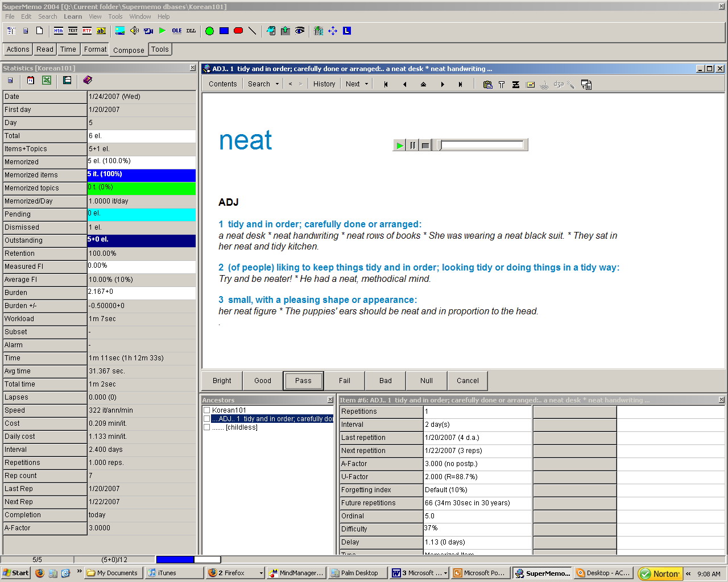Grade the item as Pass
Screen dimensions: 728x582
tap(303, 381)
